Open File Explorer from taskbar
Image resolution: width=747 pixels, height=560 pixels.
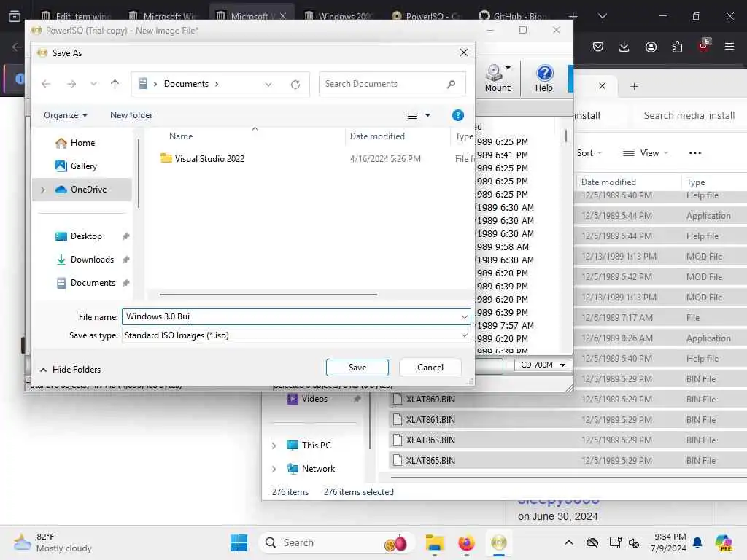click(x=435, y=542)
